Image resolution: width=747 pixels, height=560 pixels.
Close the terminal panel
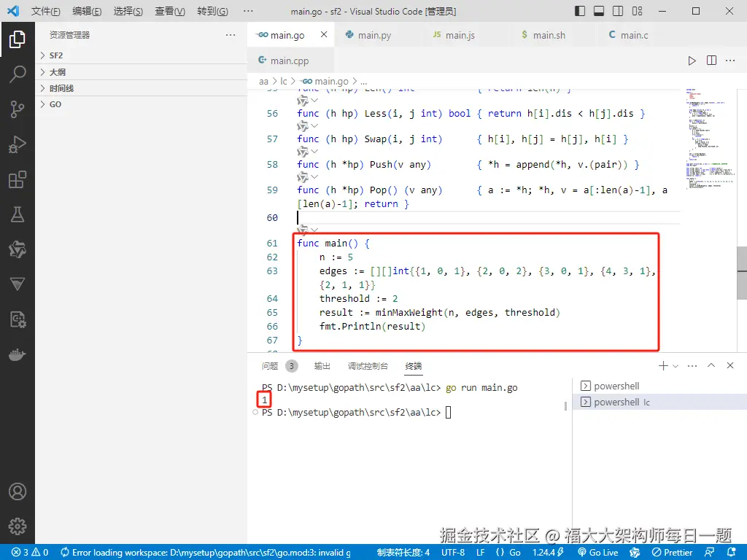point(729,365)
